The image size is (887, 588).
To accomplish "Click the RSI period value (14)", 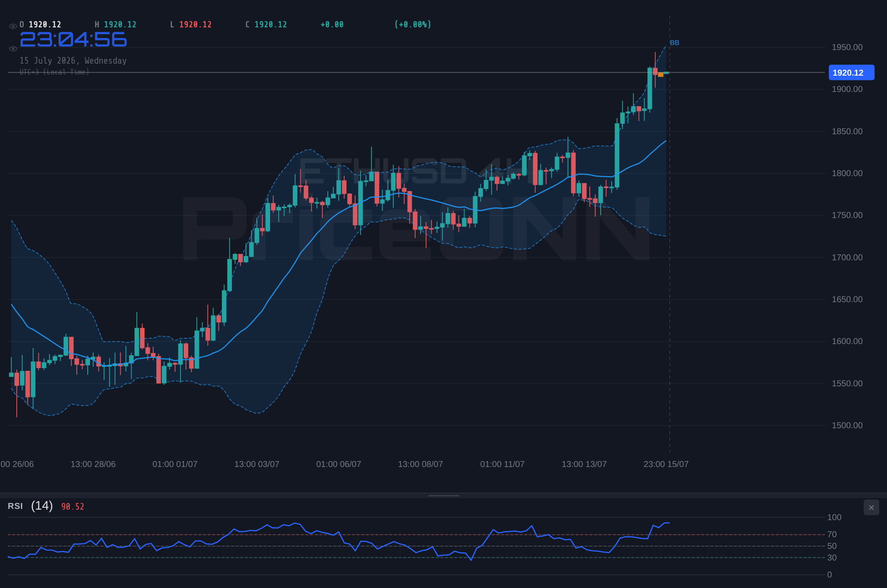I will click(x=42, y=506).
